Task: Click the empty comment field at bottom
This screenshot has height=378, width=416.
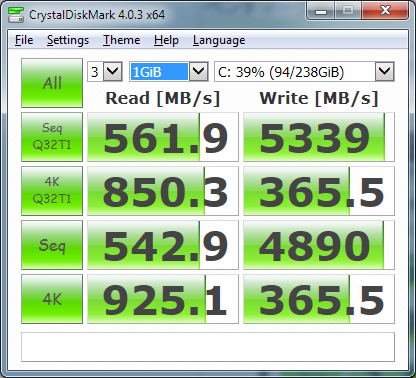Action: tap(208, 347)
